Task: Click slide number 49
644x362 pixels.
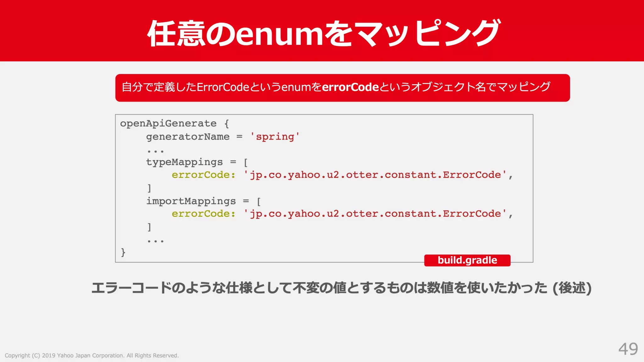Action: tap(628, 349)
